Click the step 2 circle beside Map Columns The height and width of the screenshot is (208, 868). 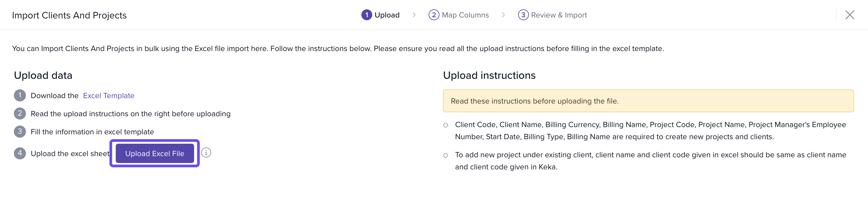[x=434, y=15]
